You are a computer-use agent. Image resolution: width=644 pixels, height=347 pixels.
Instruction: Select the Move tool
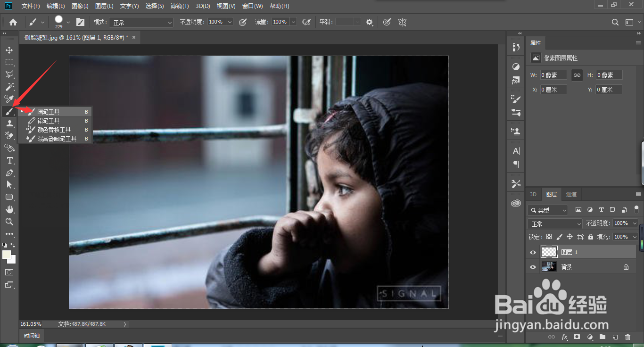[9, 50]
